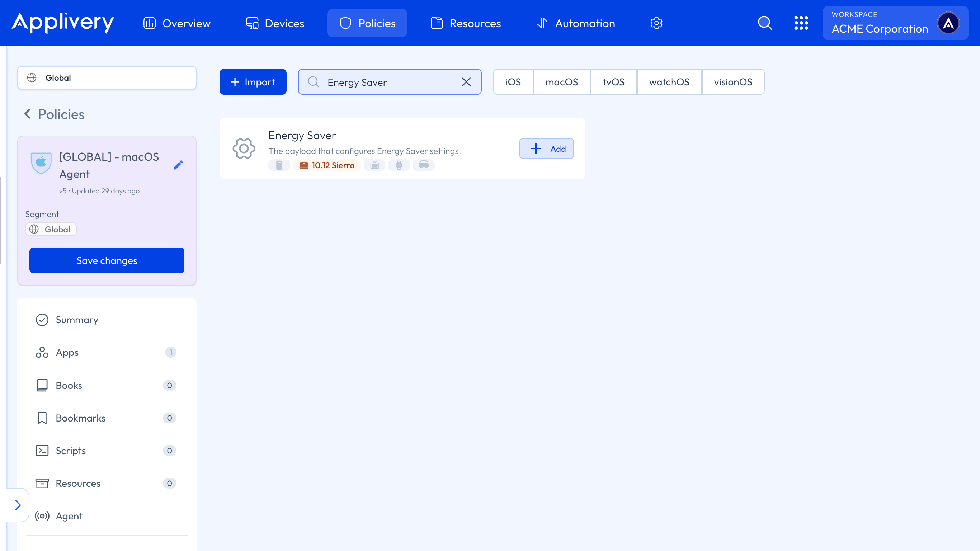Screen dimensions: 980x551
Task: Click the 10.12 Sierra macOS badge
Action: [x=327, y=165]
